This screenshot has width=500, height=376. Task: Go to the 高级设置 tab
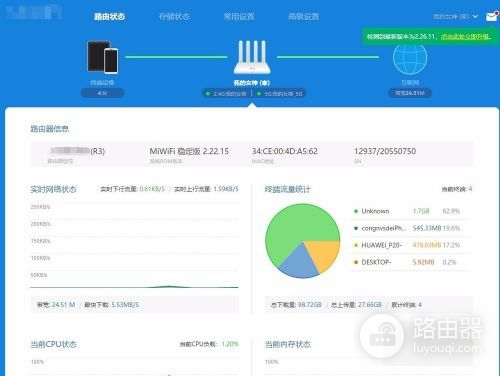point(304,16)
